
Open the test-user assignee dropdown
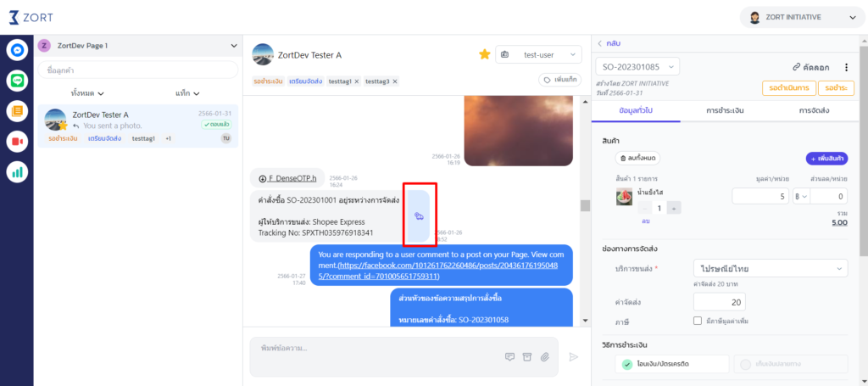tap(538, 54)
